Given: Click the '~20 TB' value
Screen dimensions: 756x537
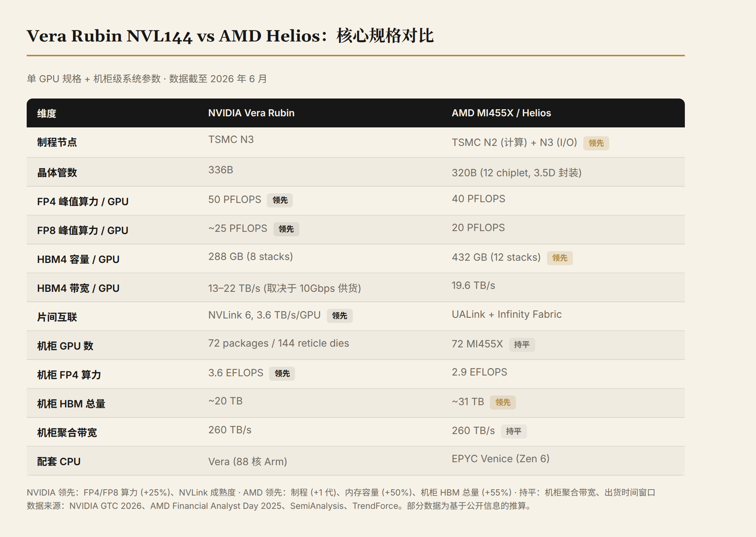Looking at the screenshot, I should click(225, 401).
